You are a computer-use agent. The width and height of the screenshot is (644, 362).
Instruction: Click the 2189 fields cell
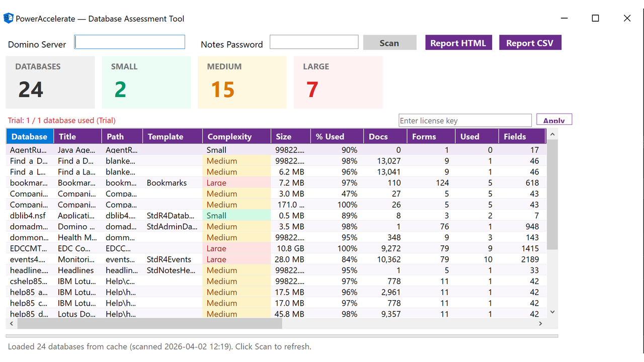[x=522, y=259]
